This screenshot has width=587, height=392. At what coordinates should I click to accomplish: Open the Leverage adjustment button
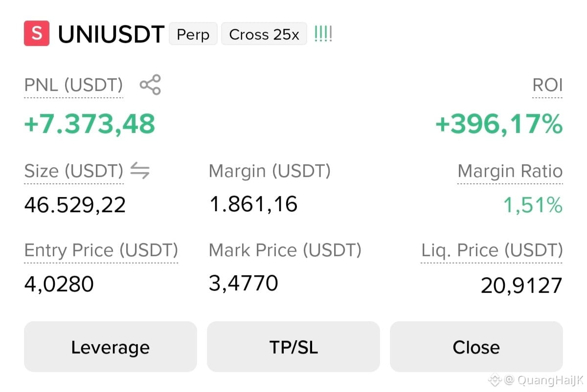[111, 347]
